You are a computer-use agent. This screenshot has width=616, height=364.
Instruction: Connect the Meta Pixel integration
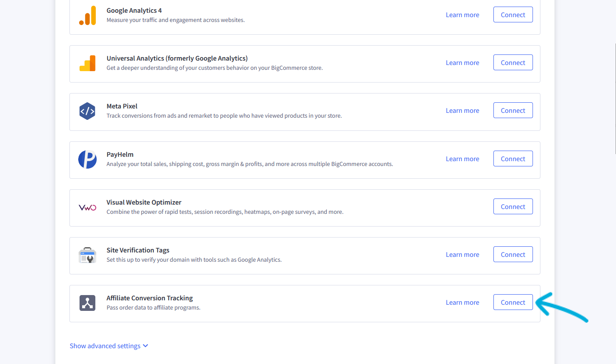click(x=513, y=110)
